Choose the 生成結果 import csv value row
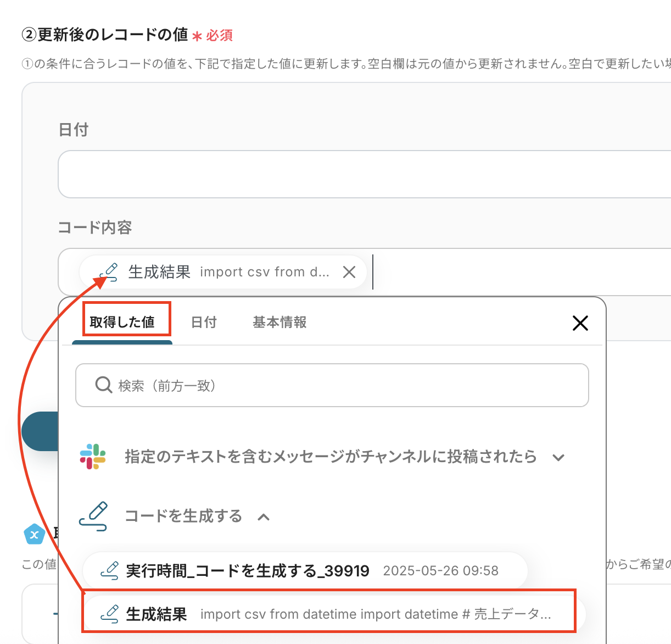Screen dimensions: 671x644 click(x=334, y=614)
